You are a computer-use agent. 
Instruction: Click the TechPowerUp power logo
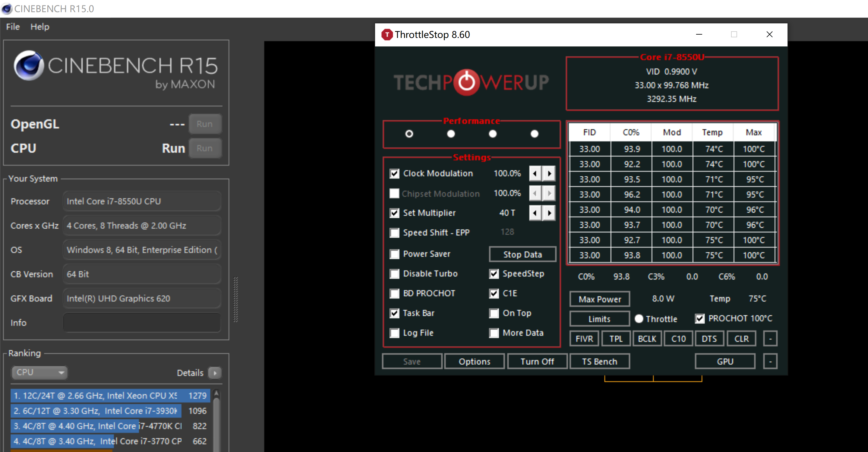pyautogui.click(x=466, y=82)
